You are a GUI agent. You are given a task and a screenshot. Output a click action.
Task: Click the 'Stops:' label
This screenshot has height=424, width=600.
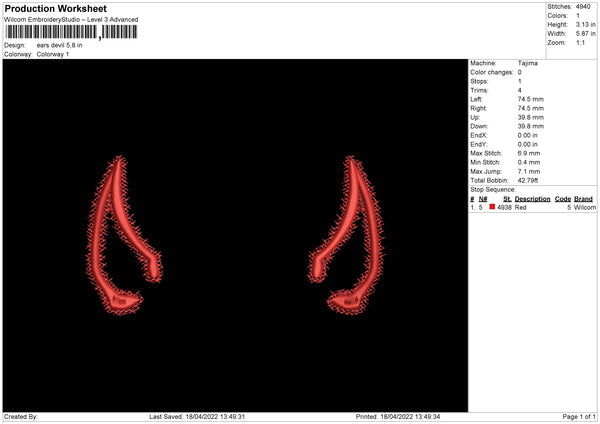pos(479,82)
